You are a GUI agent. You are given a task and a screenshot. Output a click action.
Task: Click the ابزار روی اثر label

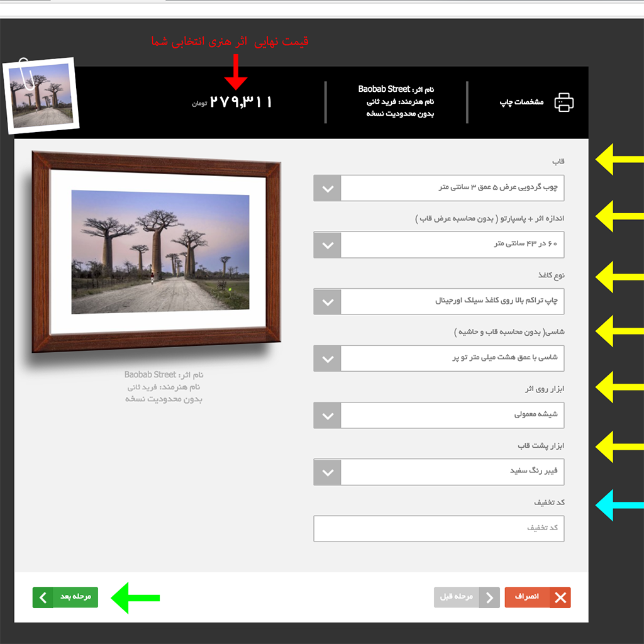point(545,389)
